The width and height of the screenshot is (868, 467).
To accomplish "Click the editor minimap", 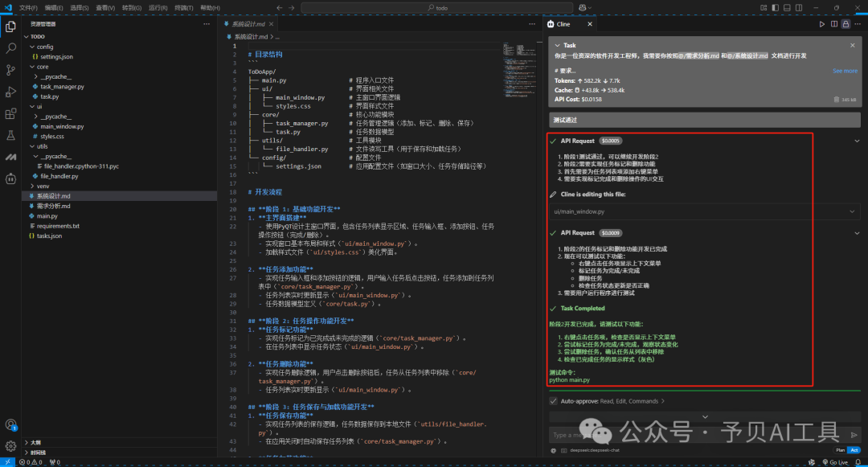I will (x=520, y=69).
